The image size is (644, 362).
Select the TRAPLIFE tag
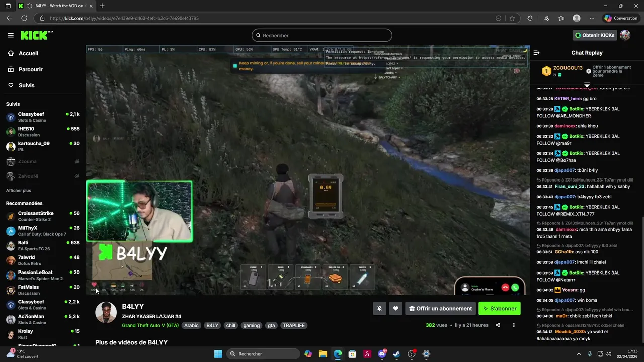coord(294,325)
